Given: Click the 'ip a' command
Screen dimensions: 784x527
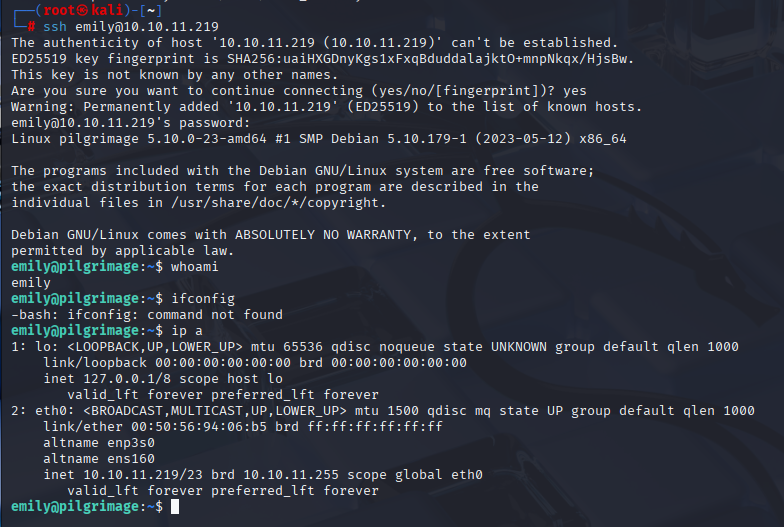Looking at the screenshot, I should [187, 330].
